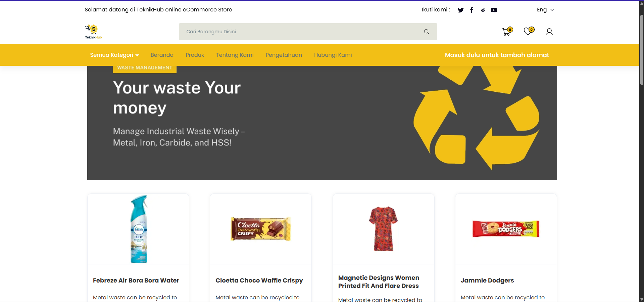This screenshot has width=644, height=302.
Task: Open the YouTube social link
Action: pyautogui.click(x=494, y=10)
